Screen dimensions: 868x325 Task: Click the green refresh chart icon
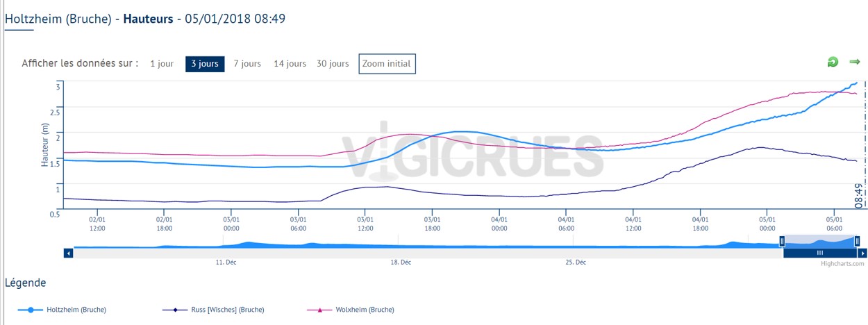click(833, 62)
